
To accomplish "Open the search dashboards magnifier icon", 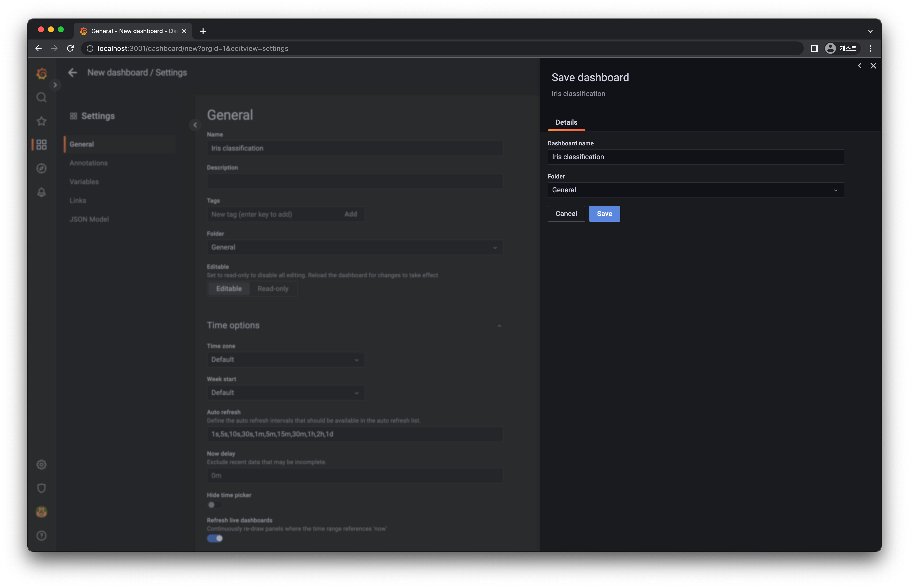I will [42, 97].
